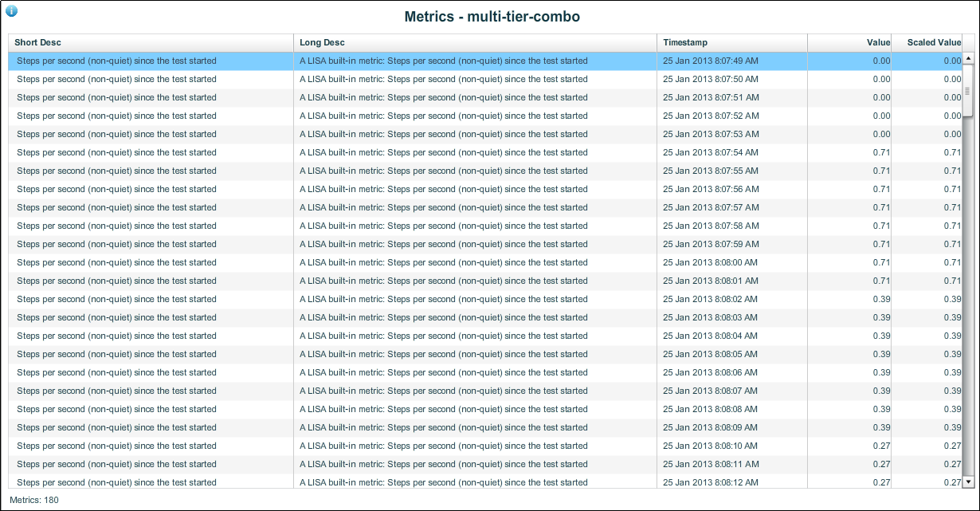This screenshot has height=511, width=980.
Task: Click the scrollbar track below the thumb
Action: tap(967, 279)
